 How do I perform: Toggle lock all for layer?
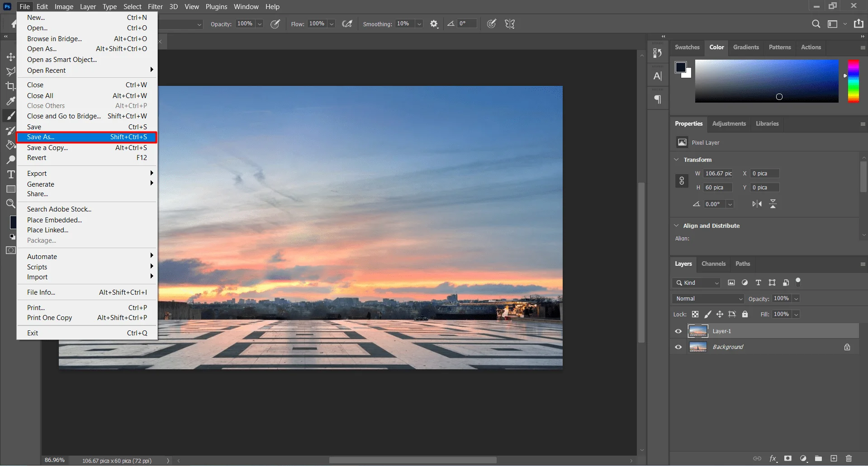745,314
